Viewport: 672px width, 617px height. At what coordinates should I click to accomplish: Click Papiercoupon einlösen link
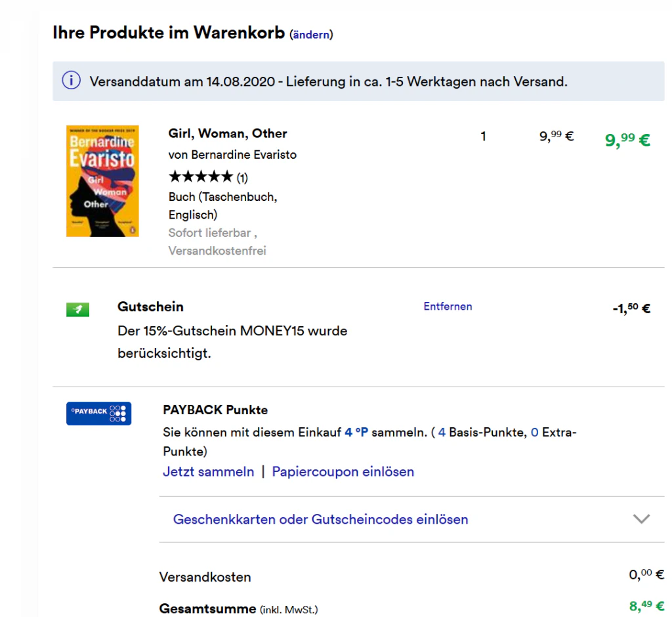[343, 472]
